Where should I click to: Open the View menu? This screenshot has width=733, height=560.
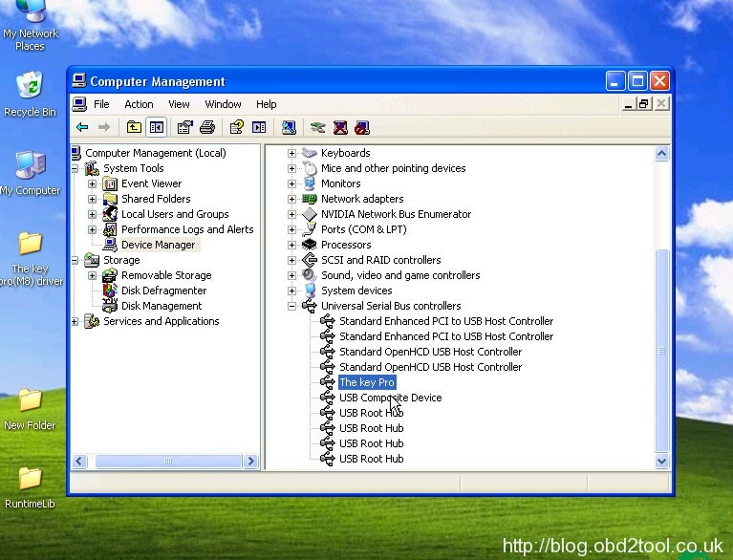click(179, 104)
